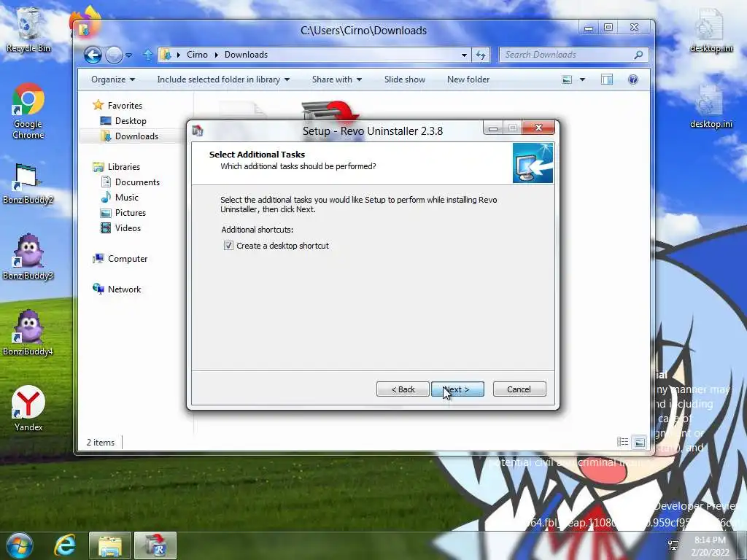Open recent locations dropdown arrow
The image size is (747, 560).
point(128,55)
